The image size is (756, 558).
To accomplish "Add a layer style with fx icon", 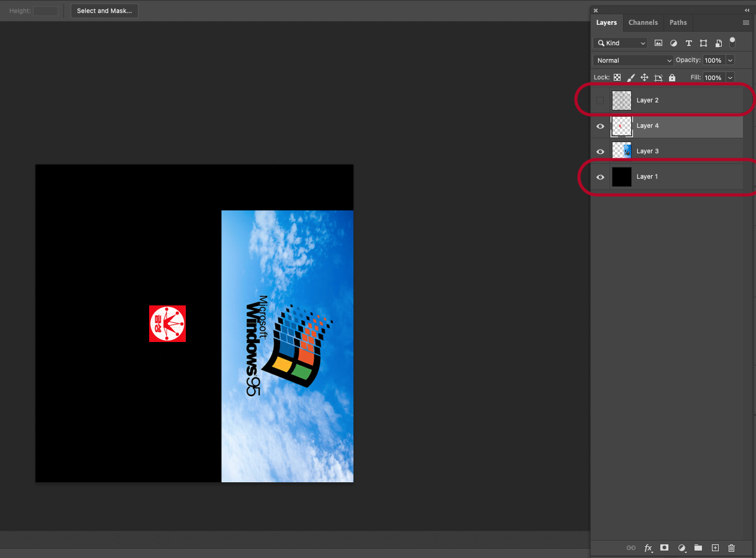I will (649, 548).
